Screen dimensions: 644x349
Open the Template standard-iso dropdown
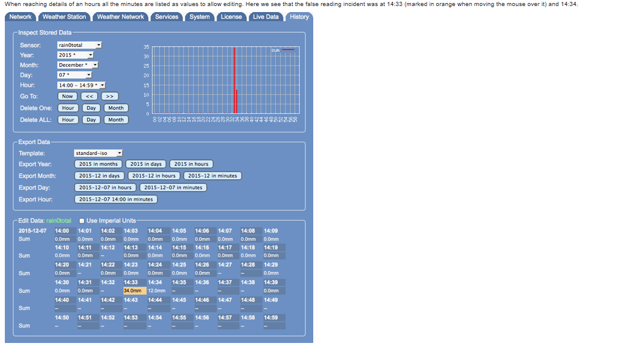coord(98,153)
